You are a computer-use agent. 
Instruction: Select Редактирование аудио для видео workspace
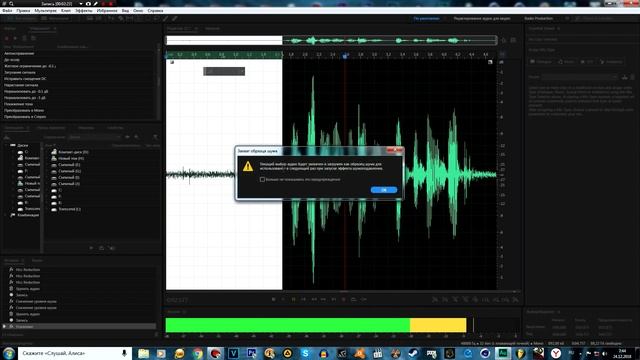(x=482, y=18)
